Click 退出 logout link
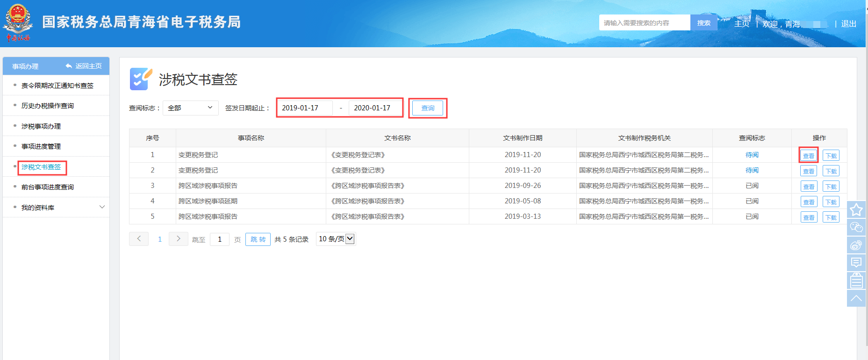 (849, 24)
